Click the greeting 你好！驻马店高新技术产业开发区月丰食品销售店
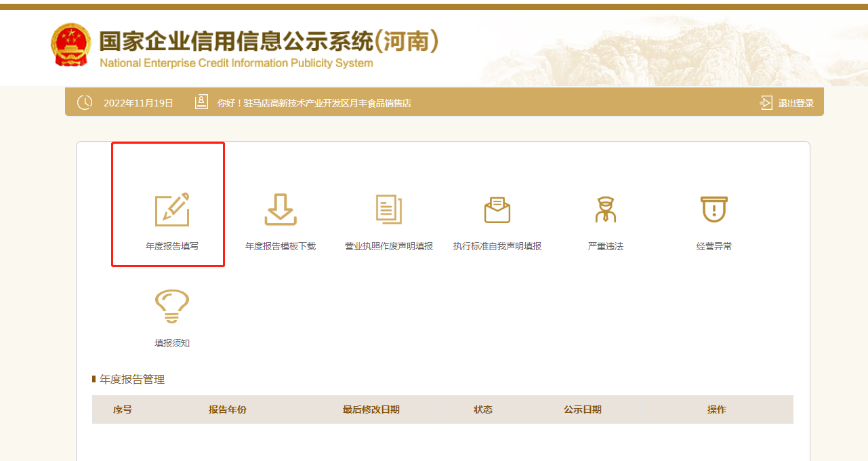 [x=314, y=103]
